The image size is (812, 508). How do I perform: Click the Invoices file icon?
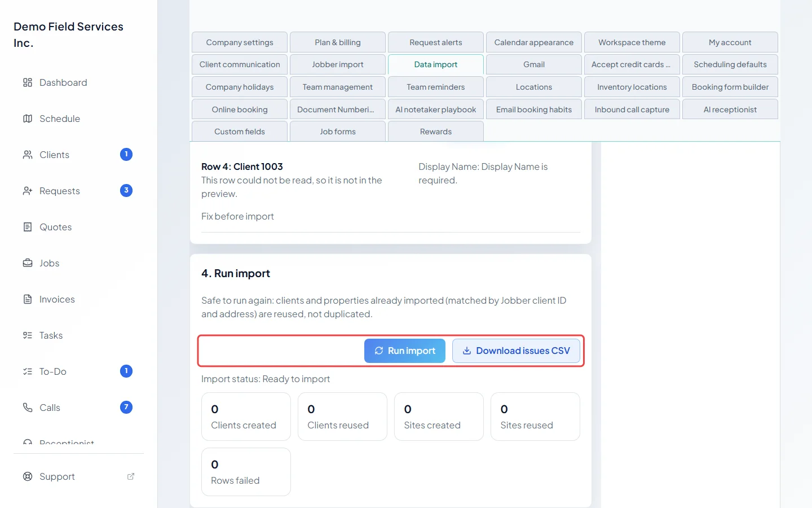pyautogui.click(x=28, y=299)
